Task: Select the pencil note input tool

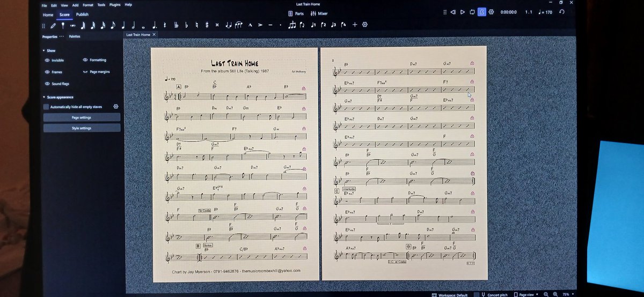Action: coord(53,25)
